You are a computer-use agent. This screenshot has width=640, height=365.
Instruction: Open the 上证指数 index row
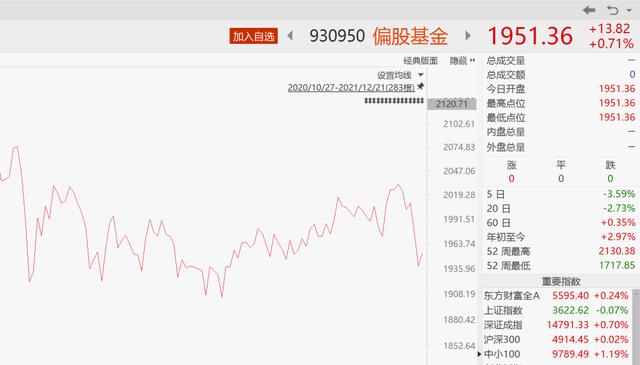(x=556, y=310)
